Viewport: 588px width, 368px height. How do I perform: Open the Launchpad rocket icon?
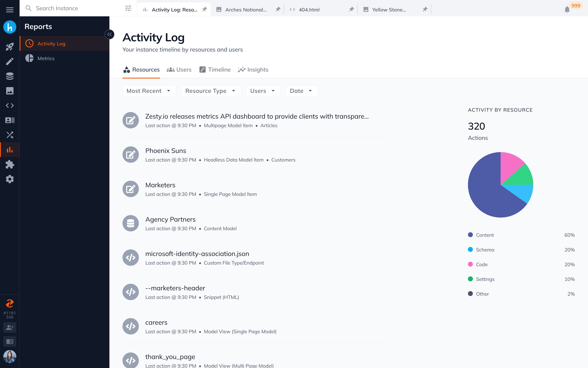coord(10,46)
